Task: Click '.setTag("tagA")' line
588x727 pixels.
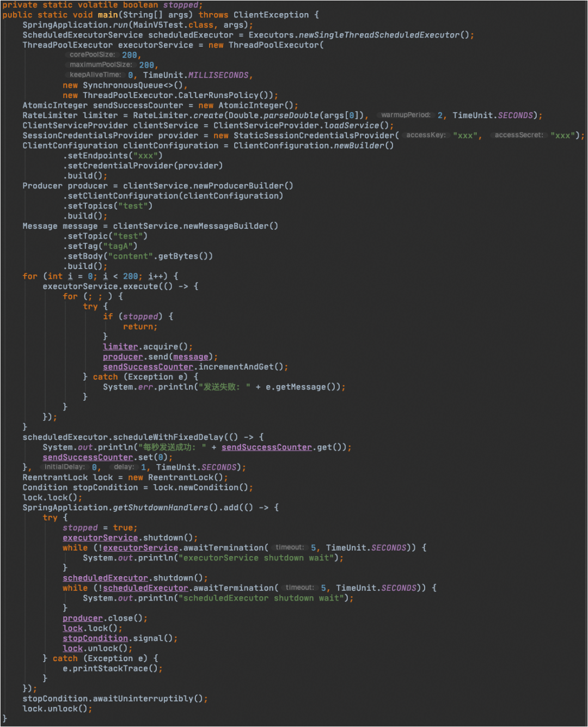Action: pyautogui.click(x=100, y=246)
